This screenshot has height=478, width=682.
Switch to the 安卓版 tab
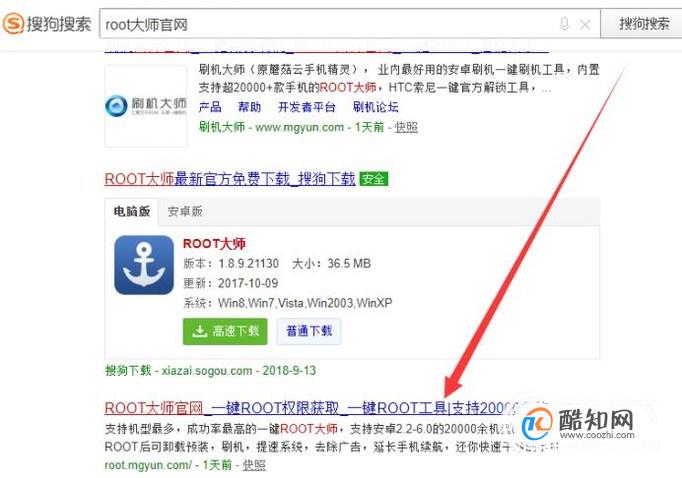point(185,212)
